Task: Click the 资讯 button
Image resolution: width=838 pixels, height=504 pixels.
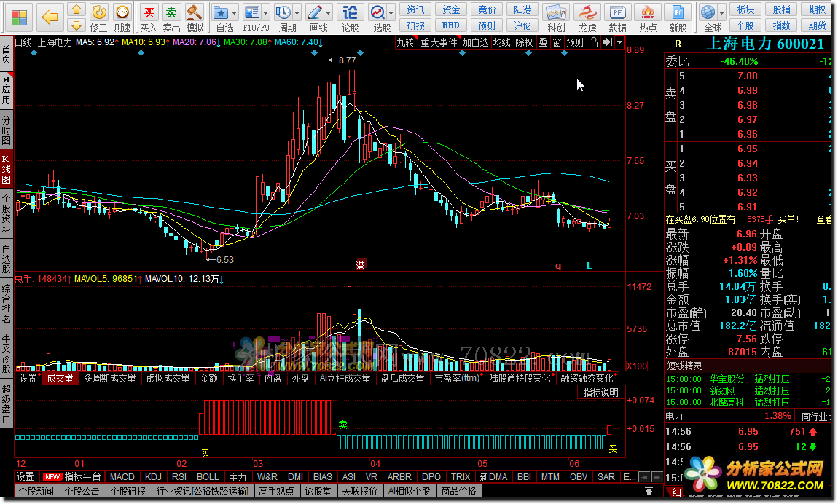Action: 415,9
